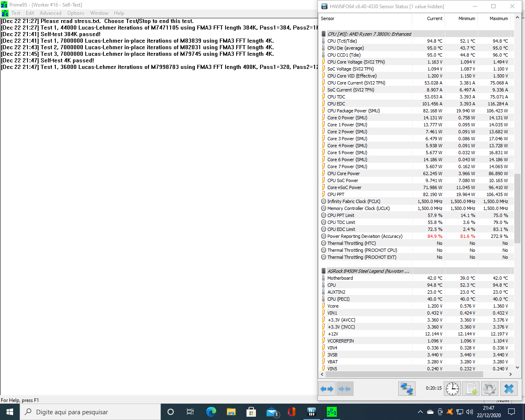This screenshot has height=420, width=525.
Task: Open Windows Start menu
Action: [x=10, y=412]
